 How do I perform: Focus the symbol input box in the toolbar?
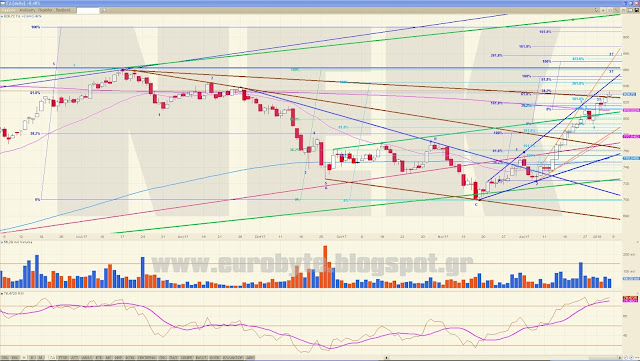pyautogui.click(x=88, y=10)
